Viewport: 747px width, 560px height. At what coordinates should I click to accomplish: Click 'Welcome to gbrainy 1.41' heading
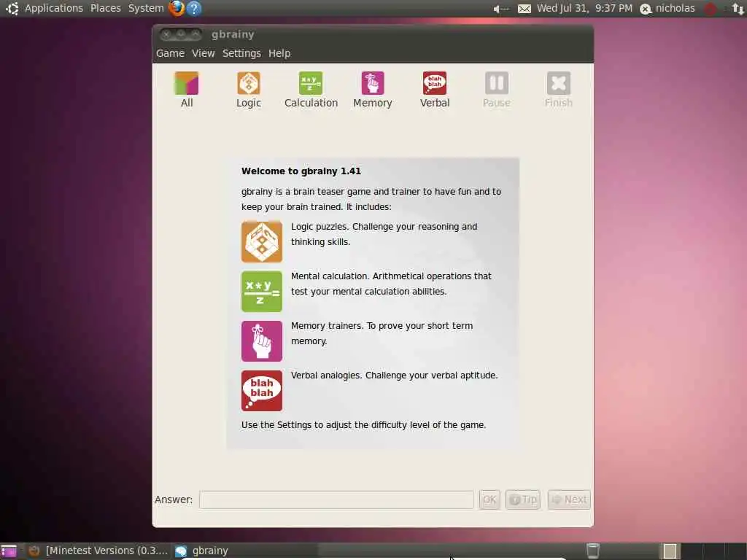click(x=301, y=171)
